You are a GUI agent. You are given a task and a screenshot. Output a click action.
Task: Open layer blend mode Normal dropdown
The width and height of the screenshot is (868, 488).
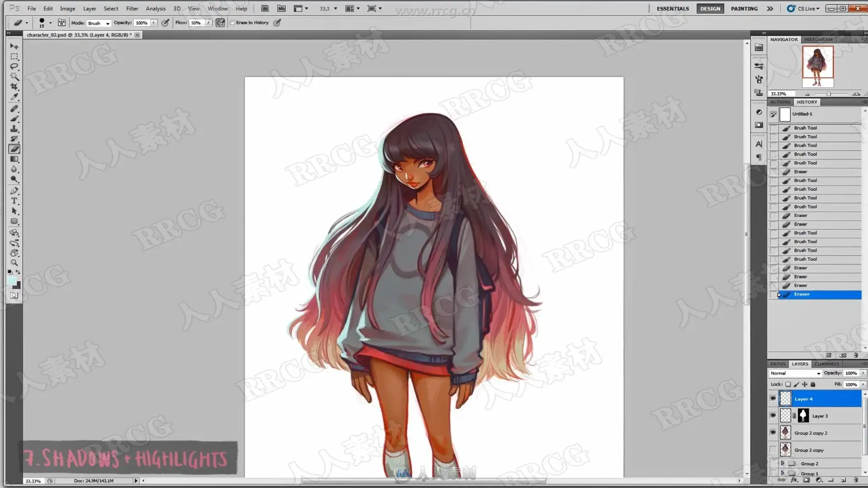pos(795,373)
